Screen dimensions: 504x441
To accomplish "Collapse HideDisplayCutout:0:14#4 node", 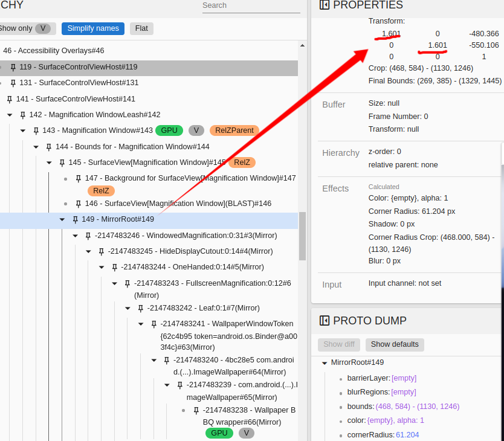I will click(88, 252).
